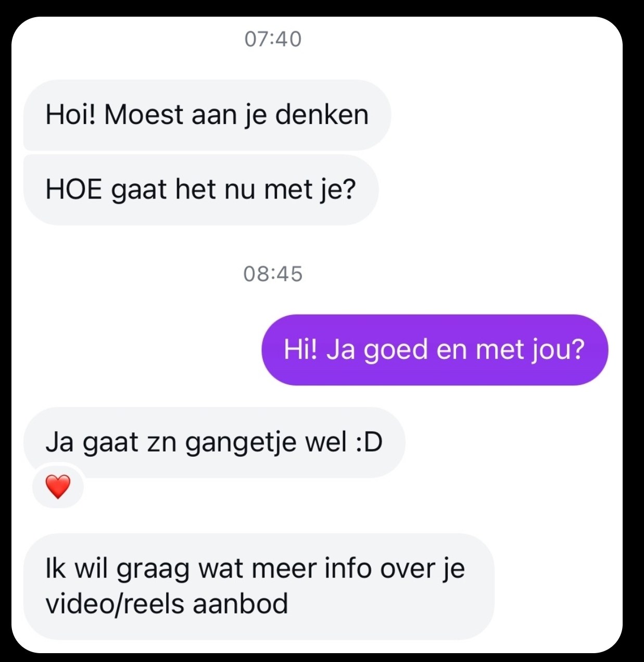
Task: Tap the purple "Hi! Ja goed en met jou?" bubble
Action: click(x=435, y=349)
